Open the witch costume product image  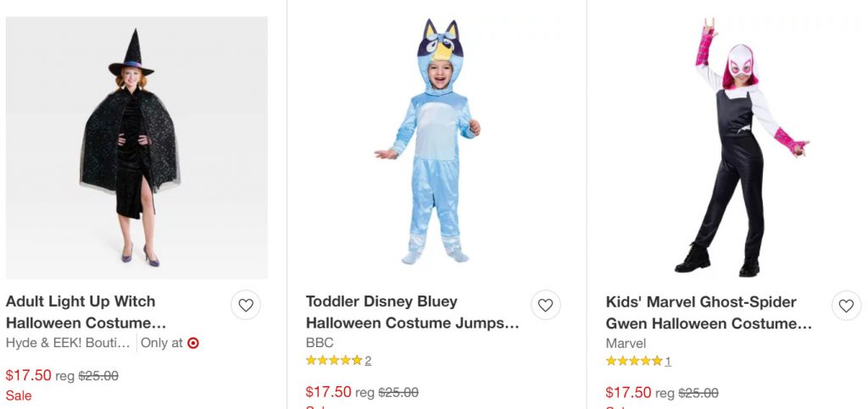click(136, 148)
